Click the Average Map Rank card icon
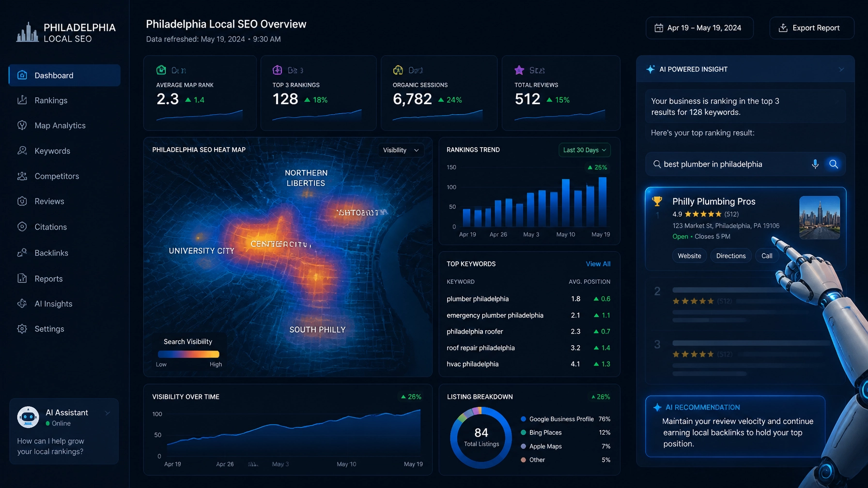Image resolution: width=868 pixels, height=488 pixels. point(161,70)
